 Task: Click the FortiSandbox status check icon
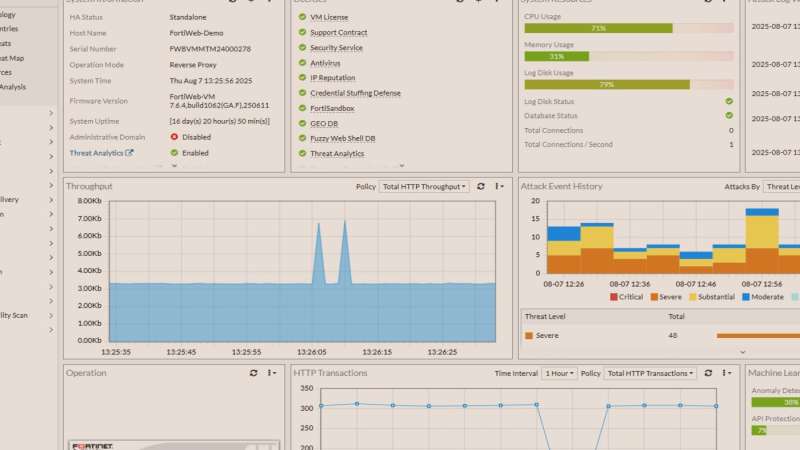(302, 108)
